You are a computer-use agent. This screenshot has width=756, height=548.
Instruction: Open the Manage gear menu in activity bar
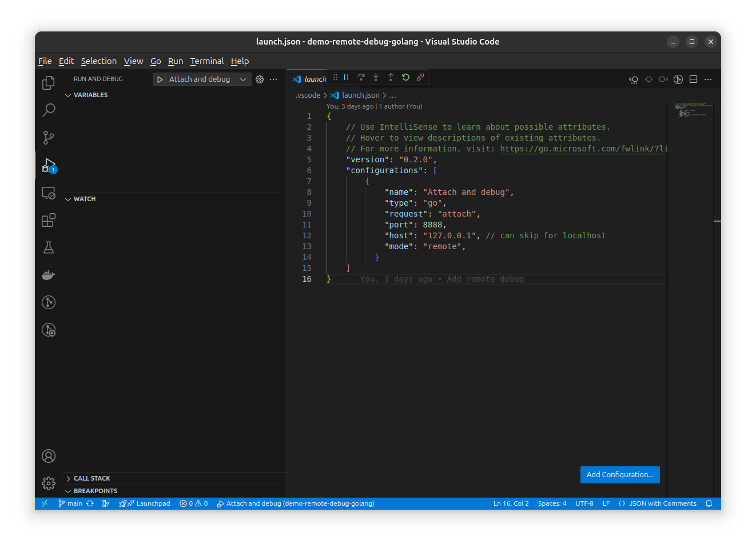pyautogui.click(x=49, y=483)
